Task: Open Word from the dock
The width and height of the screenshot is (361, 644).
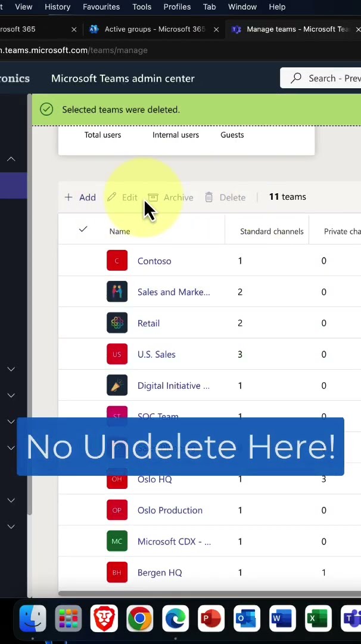Action: click(282, 618)
